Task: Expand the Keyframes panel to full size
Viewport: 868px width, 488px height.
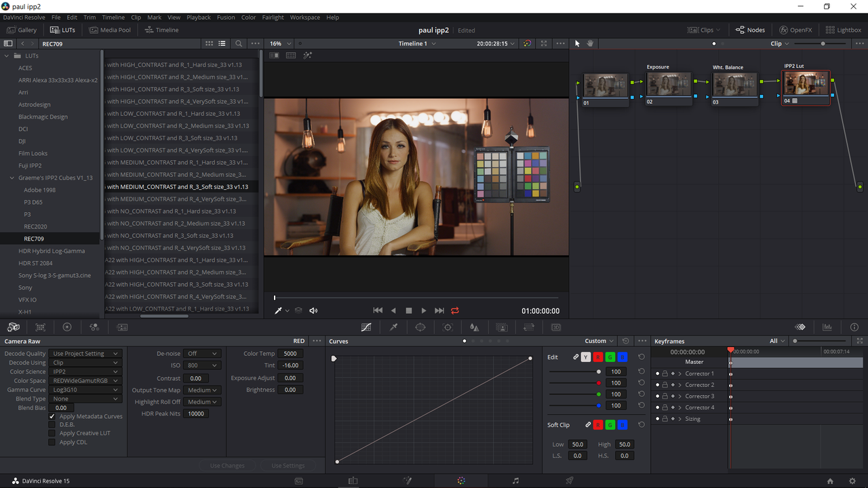Action: coord(860,341)
